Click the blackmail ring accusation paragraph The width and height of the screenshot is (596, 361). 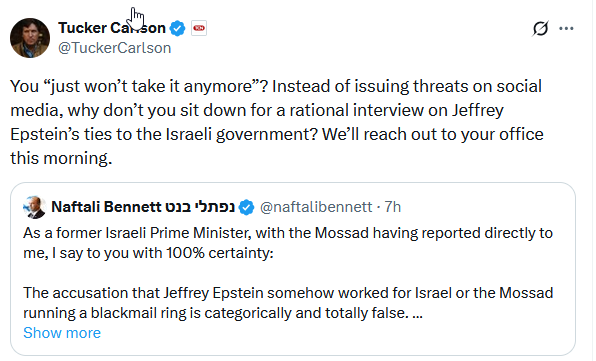(288, 303)
